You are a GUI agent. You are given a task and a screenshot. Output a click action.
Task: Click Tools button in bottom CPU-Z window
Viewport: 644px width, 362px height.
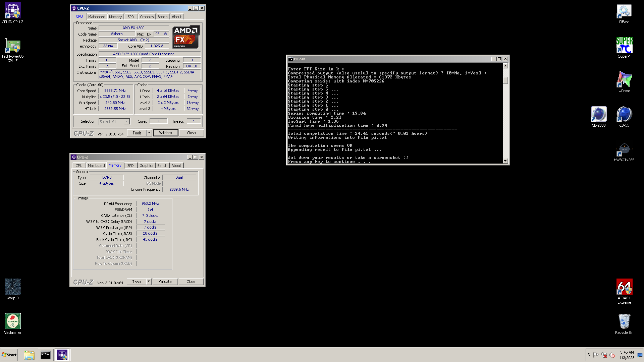137,282
